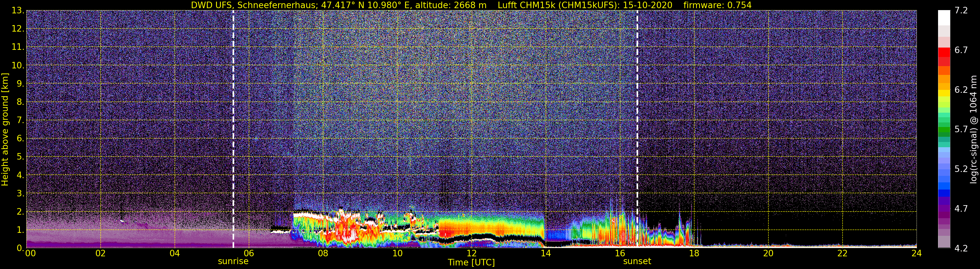The image size is (980, 269).
Task: Click the yellow segment of the colorbar
Action: click(944, 93)
